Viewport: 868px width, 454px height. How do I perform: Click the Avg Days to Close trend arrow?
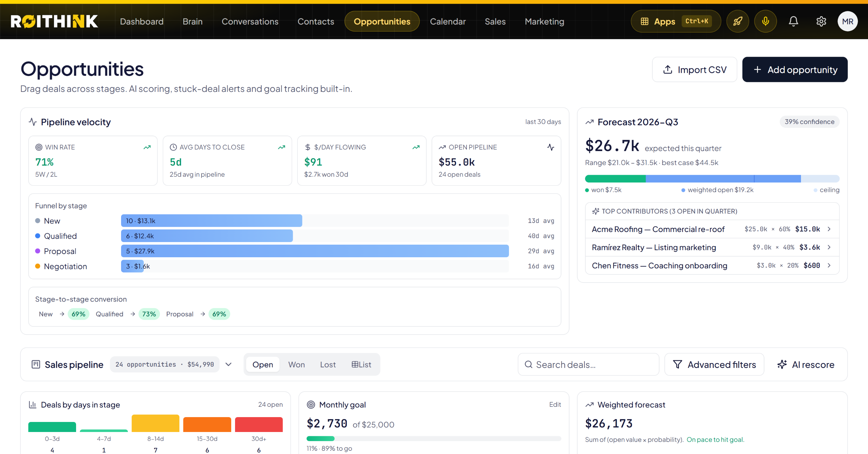coord(281,147)
